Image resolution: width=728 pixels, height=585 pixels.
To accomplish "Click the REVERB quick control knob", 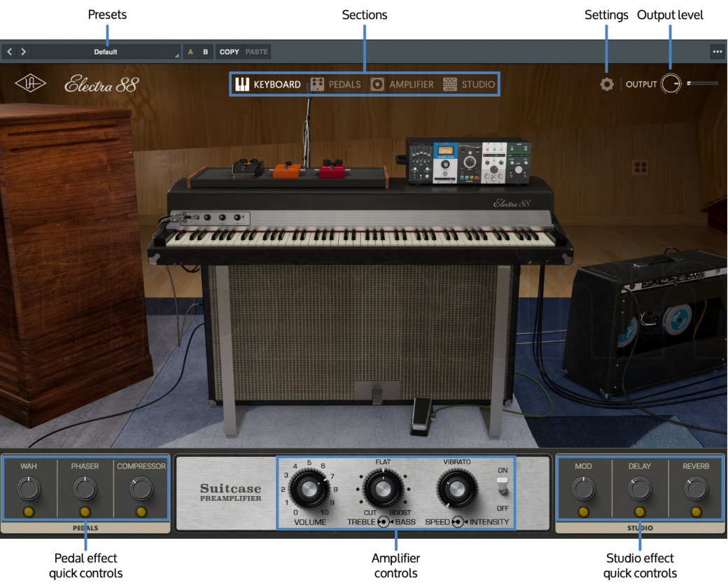I will pyautogui.click(x=696, y=488).
